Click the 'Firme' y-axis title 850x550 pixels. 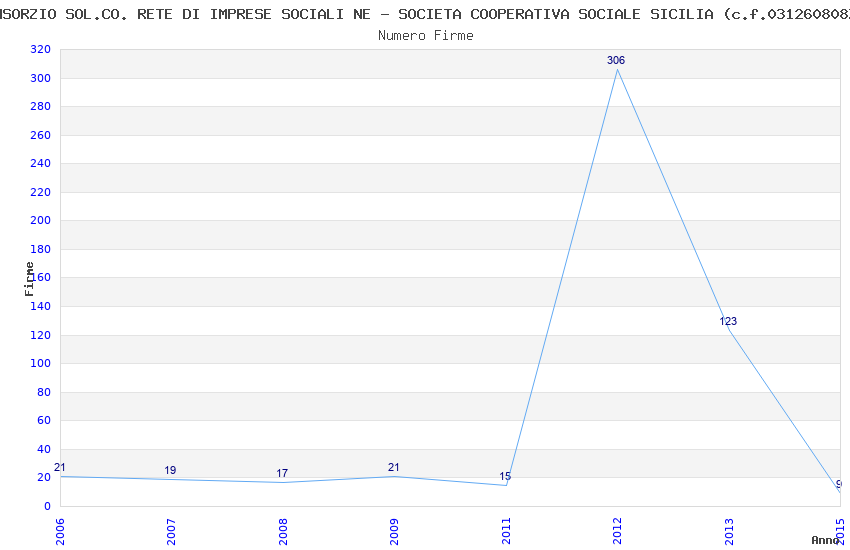(x=29, y=279)
